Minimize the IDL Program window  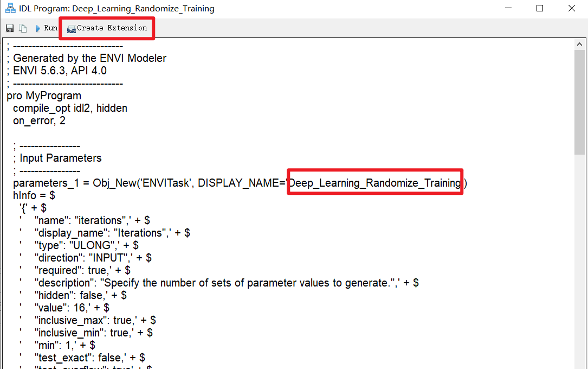(508, 8)
